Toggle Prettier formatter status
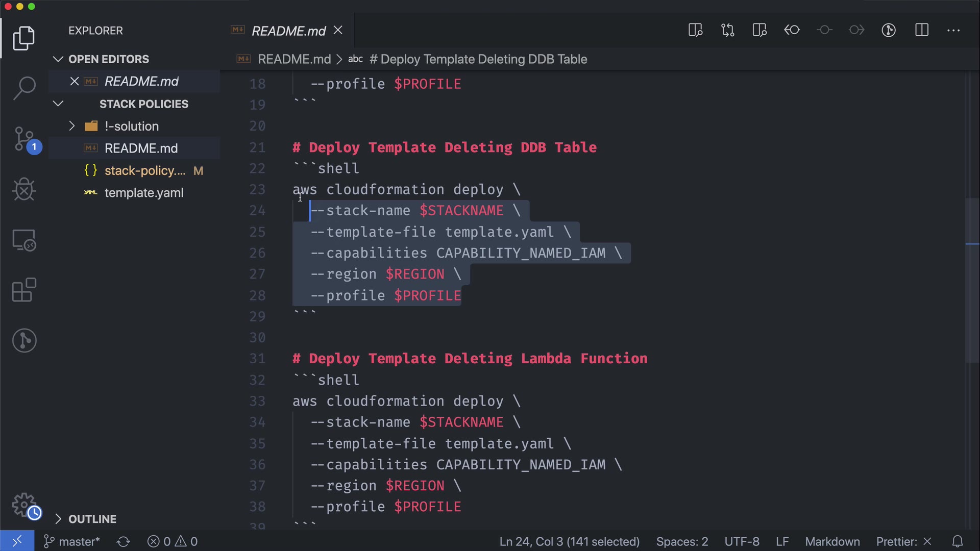980x551 pixels. pyautogui.click(x=903, y=541)
